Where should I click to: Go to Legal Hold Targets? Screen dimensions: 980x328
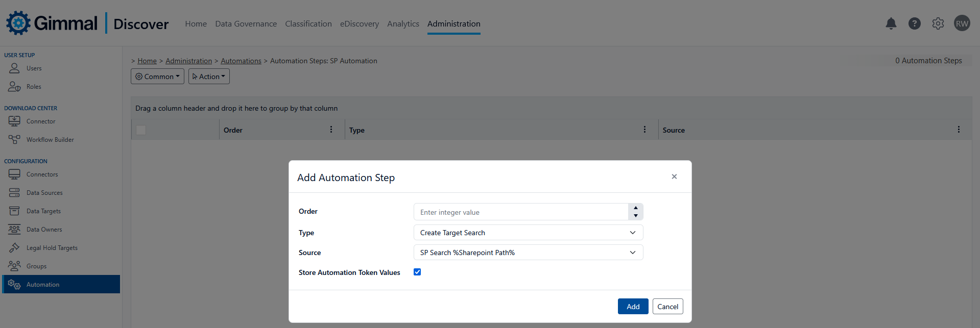coord(52,248)
